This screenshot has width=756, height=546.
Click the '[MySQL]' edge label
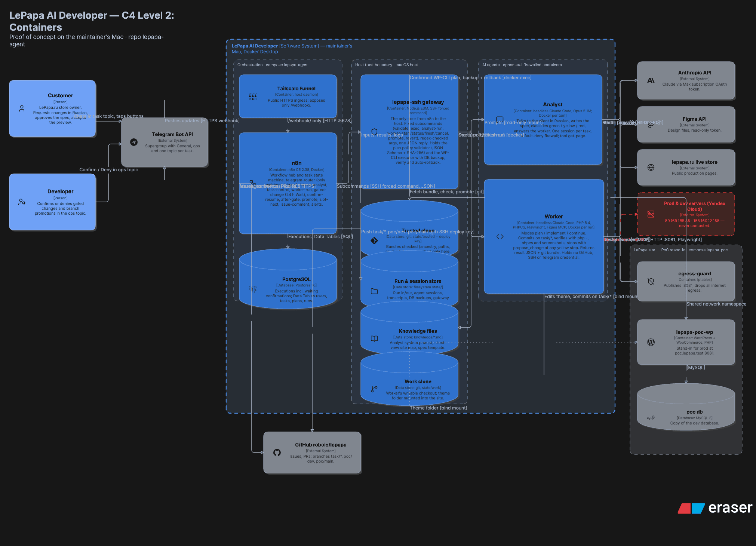click(695, 368)
